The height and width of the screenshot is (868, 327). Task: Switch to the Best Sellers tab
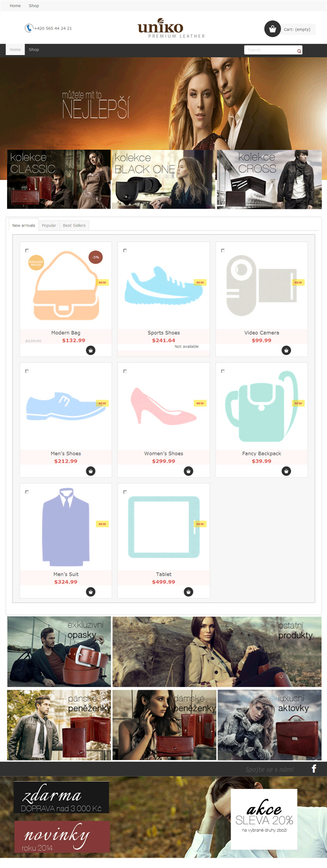pyautogui.click(x=74, y=225)
